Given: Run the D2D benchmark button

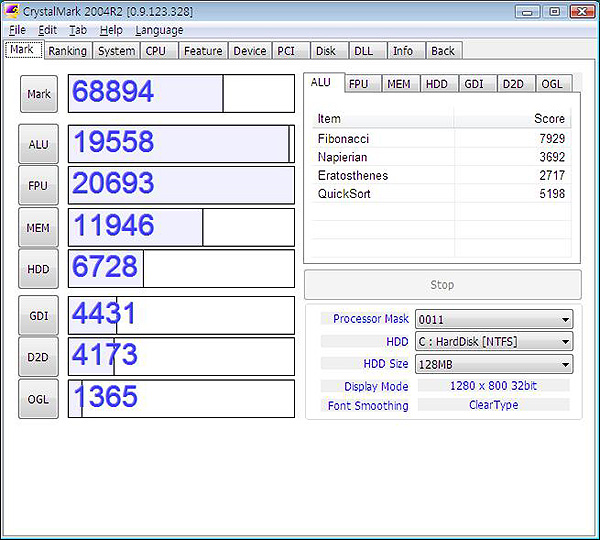Looking at the screenshot, I should coord(38,357).
